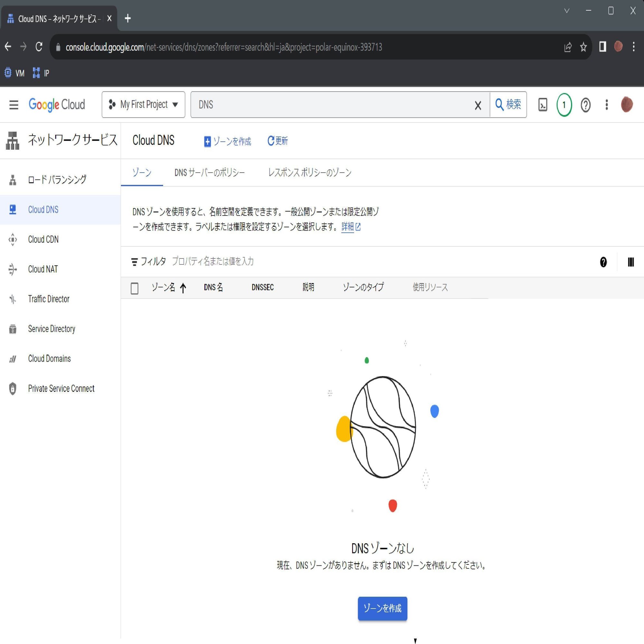The width and height of the screenshot is (644, 644).
Task: Click the DNS search input field
Action: tap(333, 105)
